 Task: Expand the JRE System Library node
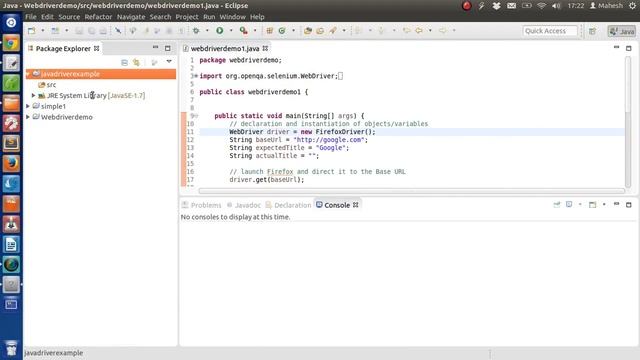(33, 96)
